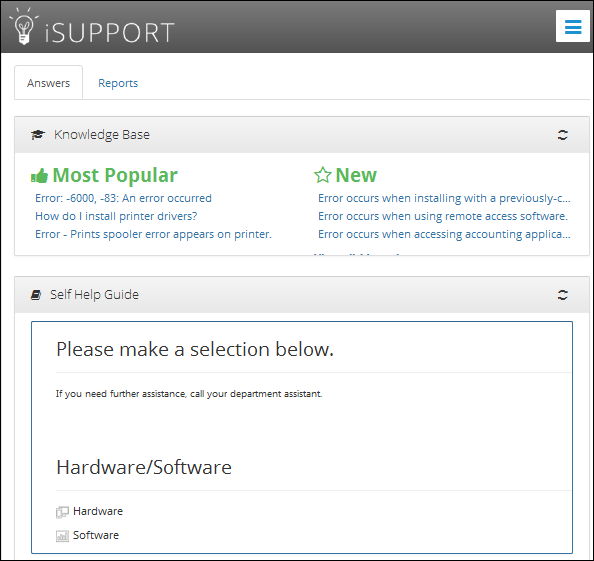This screenshot has height=561, width=594.
Task: Switch to the Reports tab
Action: [118, 83]
